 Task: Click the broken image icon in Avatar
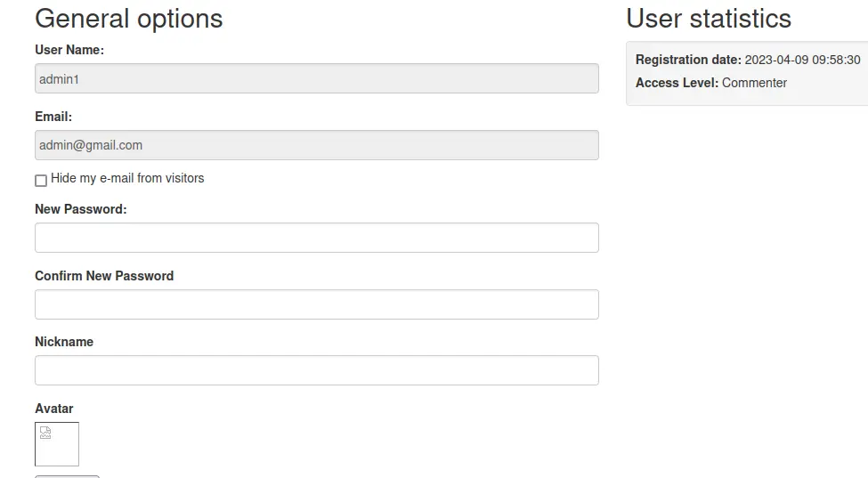[x=45, y=433]
